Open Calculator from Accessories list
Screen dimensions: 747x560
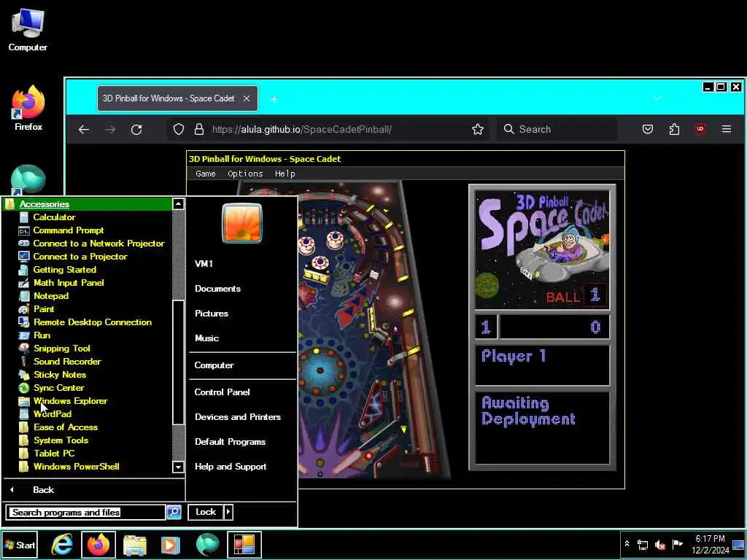click(x=54, y=217)
